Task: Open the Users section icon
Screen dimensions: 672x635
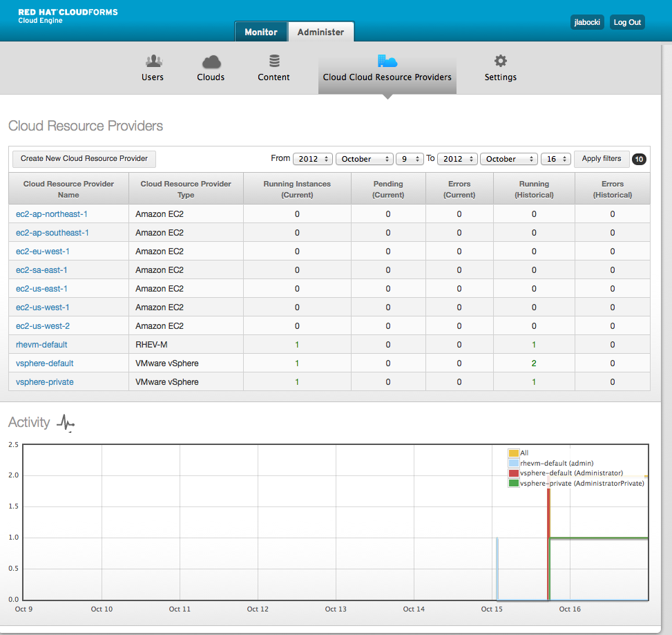Action: click(x=153, y=61)
